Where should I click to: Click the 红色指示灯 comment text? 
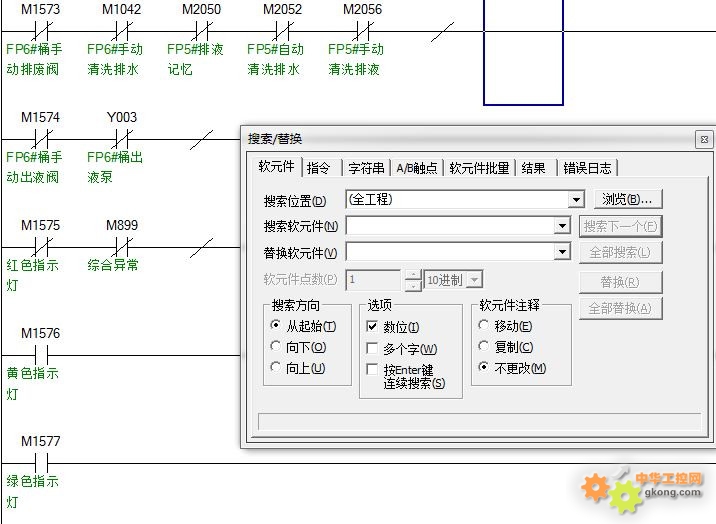[32, 275]
